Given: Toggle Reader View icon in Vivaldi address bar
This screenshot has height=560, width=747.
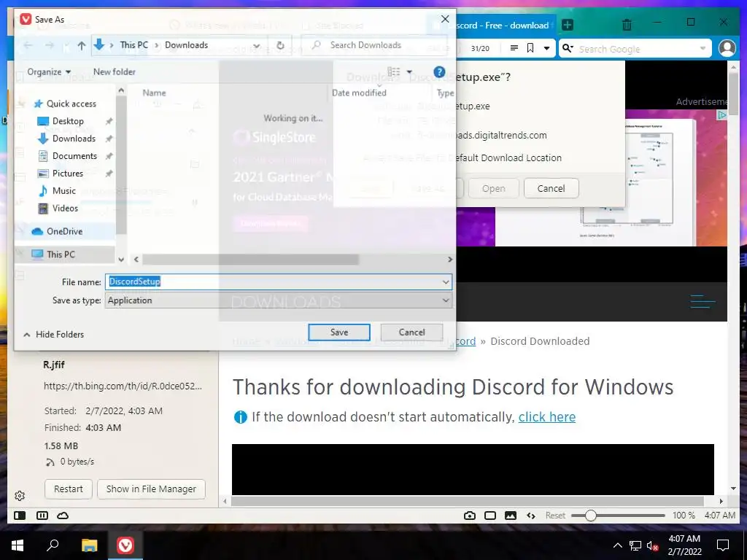Looking at the screenshot, I should point(514,48).
